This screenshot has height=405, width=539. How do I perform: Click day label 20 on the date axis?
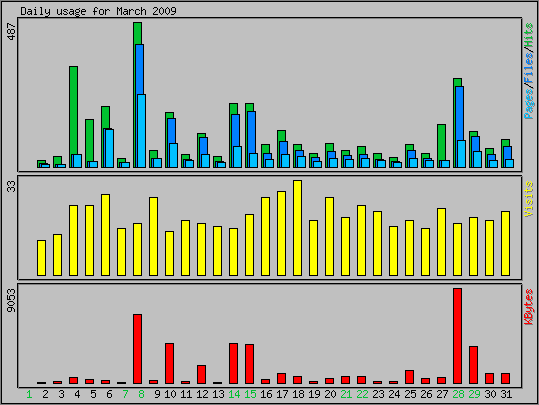pos(330,394)
